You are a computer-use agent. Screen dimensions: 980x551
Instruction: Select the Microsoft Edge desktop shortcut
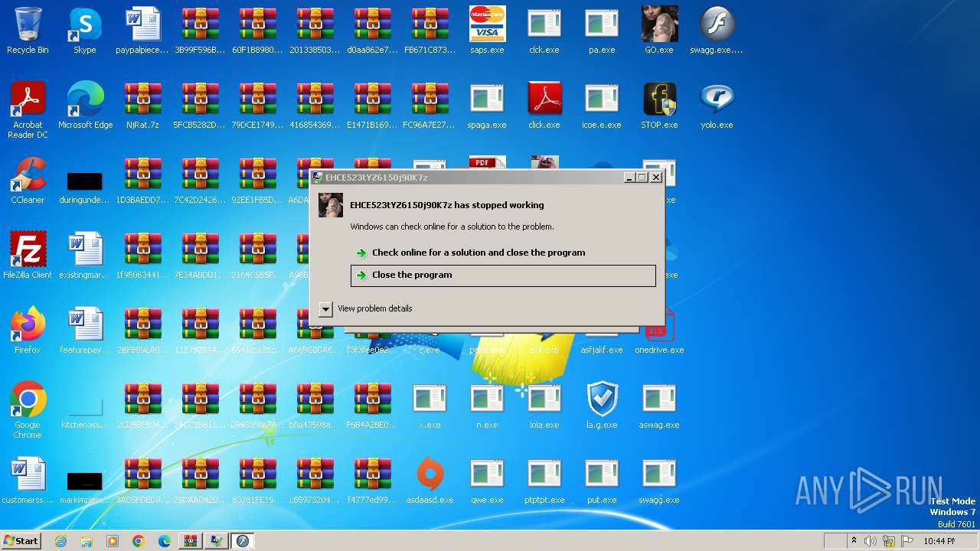coord(85,106)
